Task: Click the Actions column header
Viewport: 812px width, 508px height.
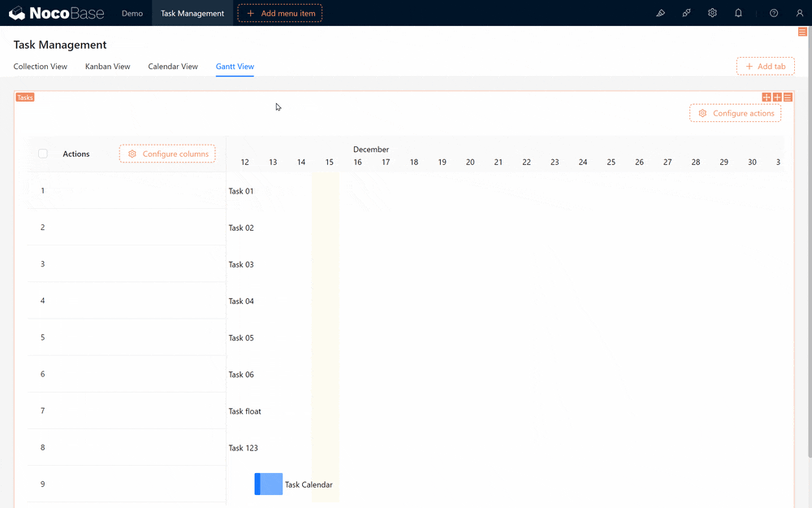Action: coord(76,154)
